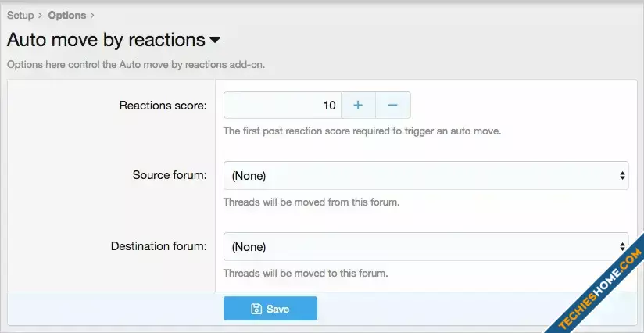Click the chevron after Options breadcrumb
This screenshot has width=644, height=333.
(x=92, y=15)
